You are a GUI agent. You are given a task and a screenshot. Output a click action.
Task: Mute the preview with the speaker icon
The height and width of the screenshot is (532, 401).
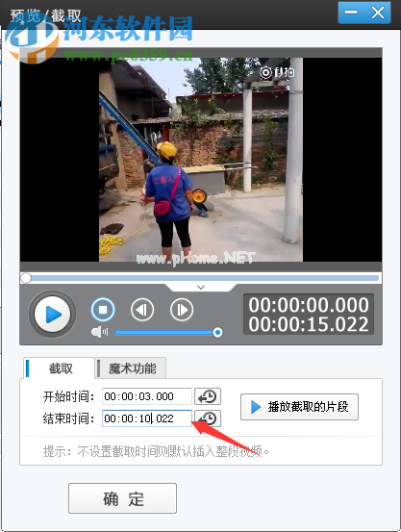[x=99, y=332]
